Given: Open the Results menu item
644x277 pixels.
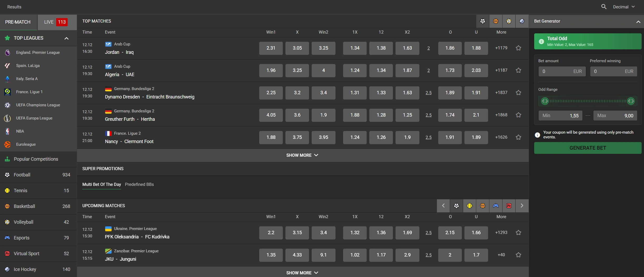Looking at the screenshot, I should pyautogui.click(x=14, y=7).
